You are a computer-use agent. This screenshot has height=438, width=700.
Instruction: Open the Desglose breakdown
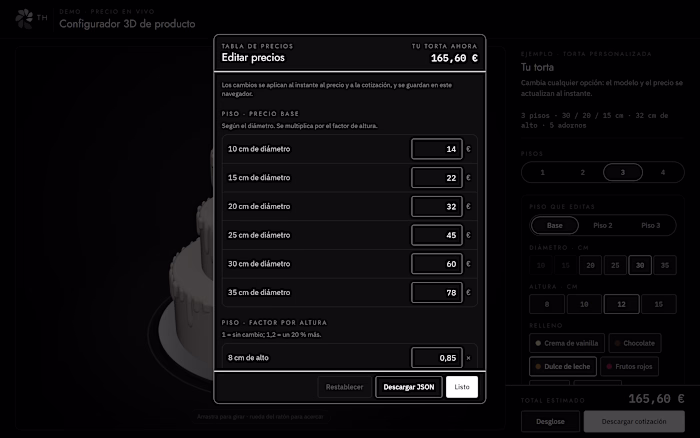(550, 421)
